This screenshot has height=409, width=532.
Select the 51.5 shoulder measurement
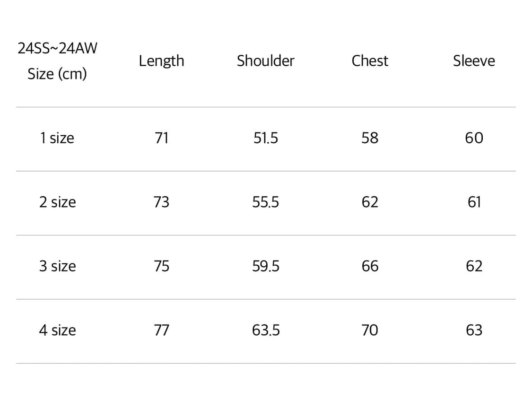266,138
